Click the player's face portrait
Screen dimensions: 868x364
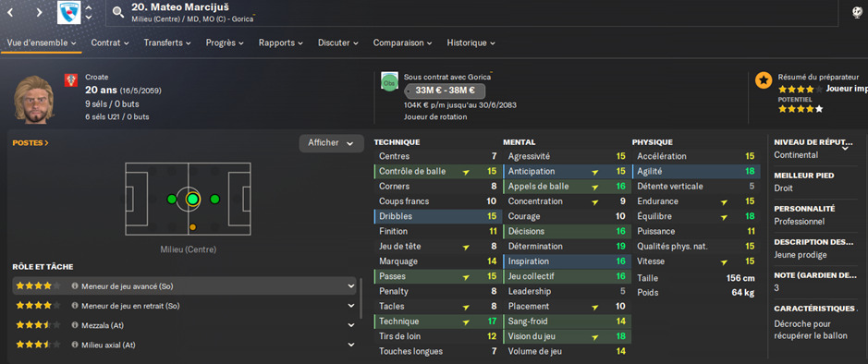click(33, 100)
